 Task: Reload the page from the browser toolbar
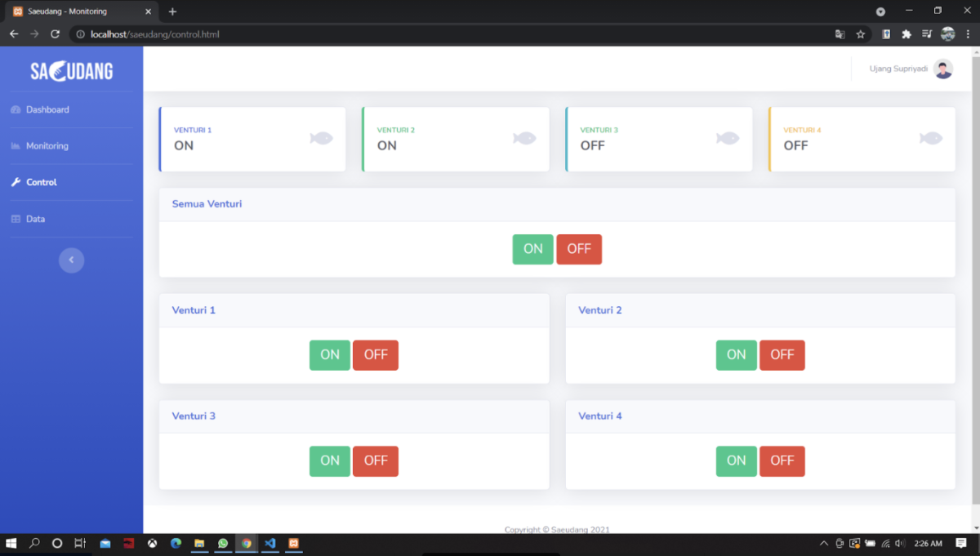pos(55,34)
